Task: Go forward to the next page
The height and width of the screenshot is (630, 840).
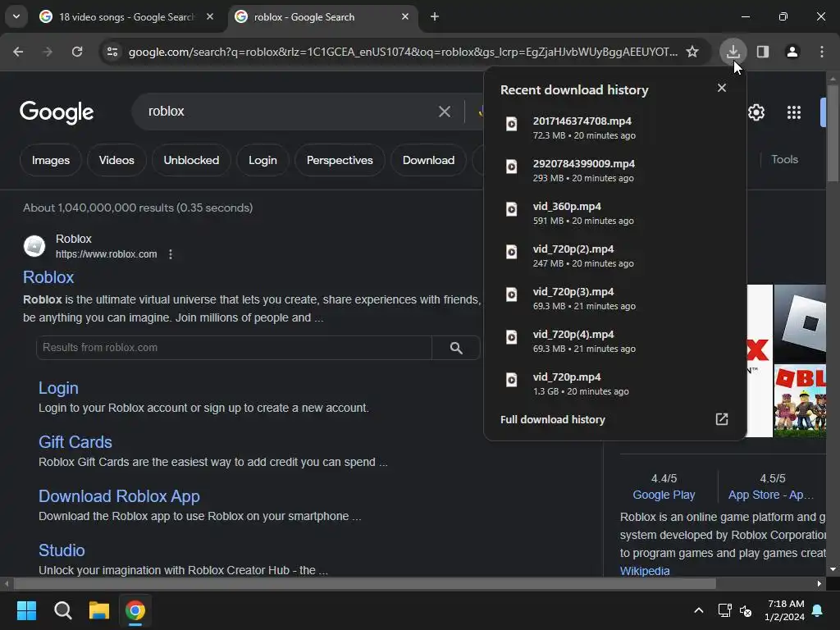Action: click(x=48, y=52)
